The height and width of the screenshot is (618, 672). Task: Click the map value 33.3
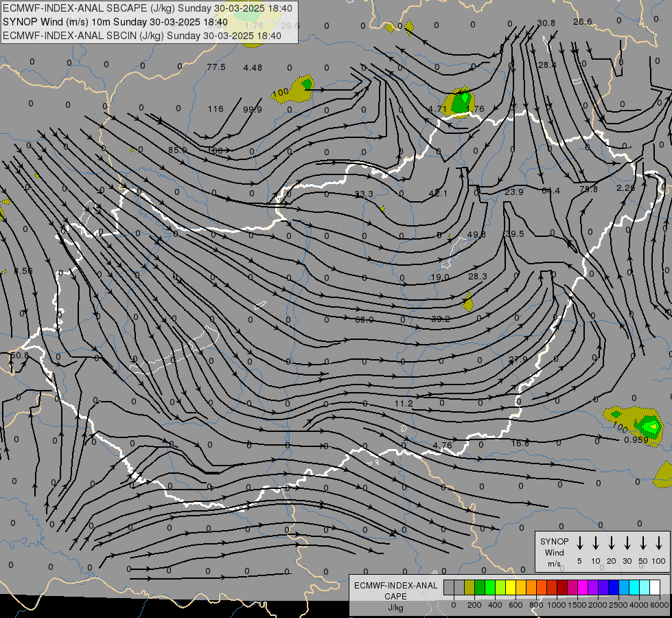coord(364,194)
